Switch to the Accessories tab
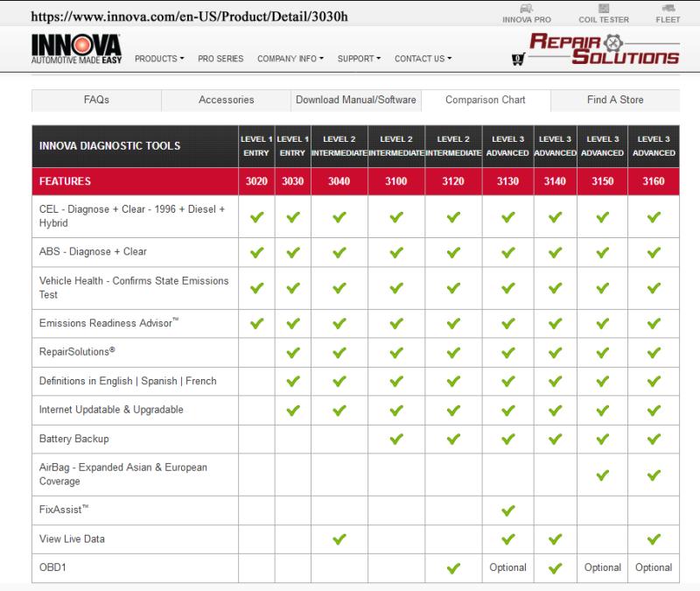700x591 pixels. point(227,100)
